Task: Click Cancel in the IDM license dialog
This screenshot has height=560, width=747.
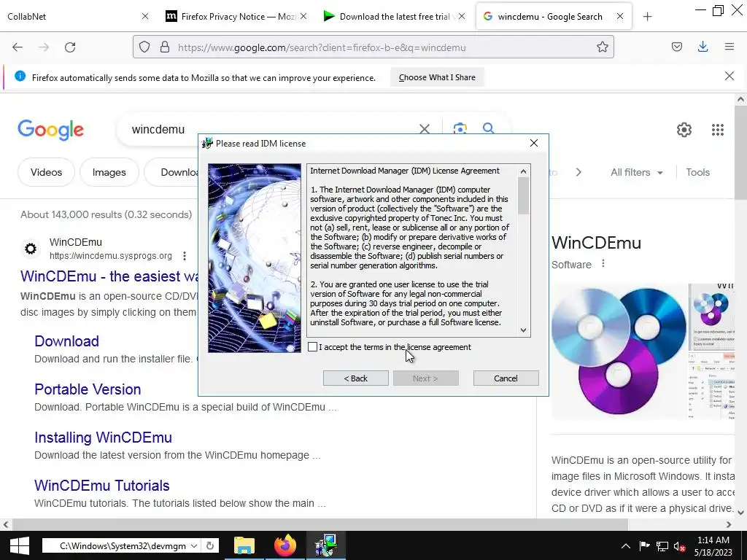Action: pos(506,378)
